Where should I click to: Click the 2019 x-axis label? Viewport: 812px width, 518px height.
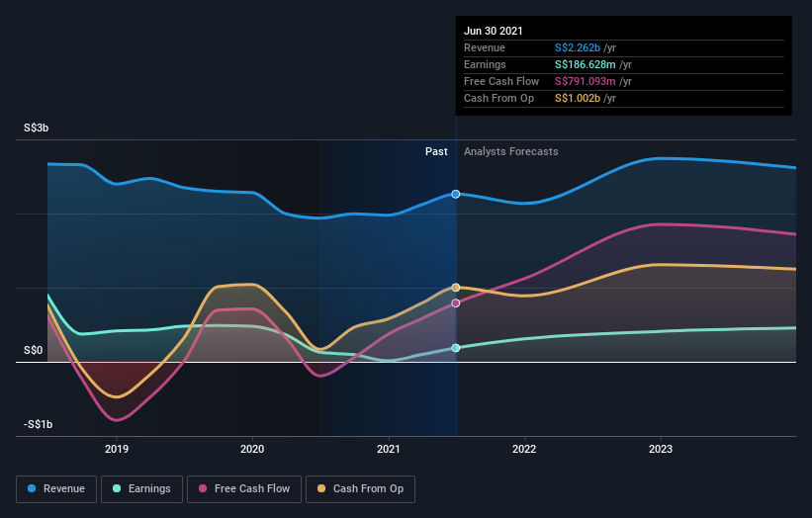(x=117, y=449)
